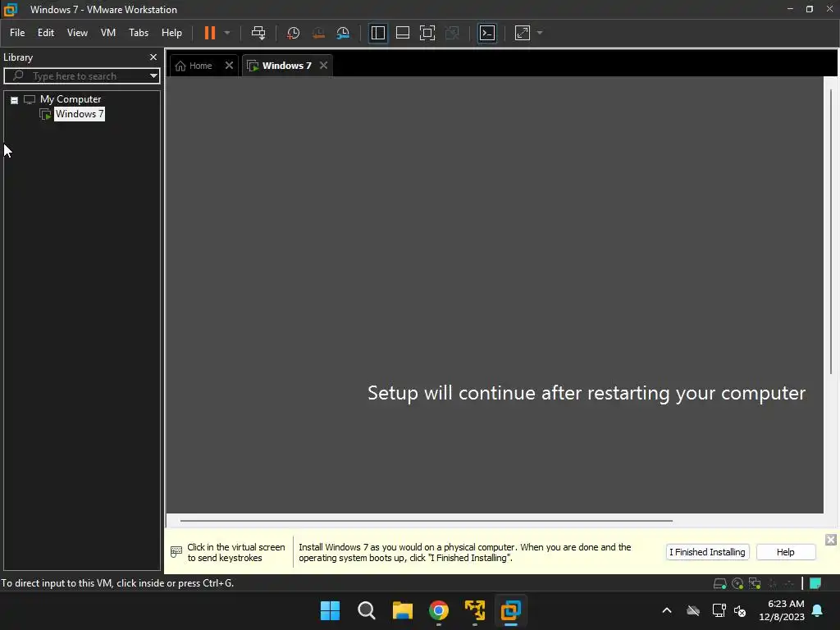Open the Edit menu
Screen dimensions: 840x630
46,33
